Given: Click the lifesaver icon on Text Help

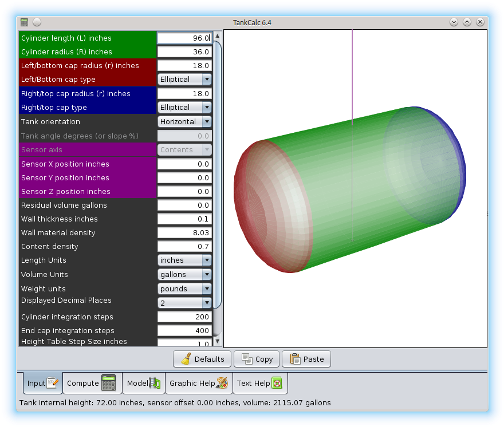Looking at the screenshot, I should click(x=277, y=383).
